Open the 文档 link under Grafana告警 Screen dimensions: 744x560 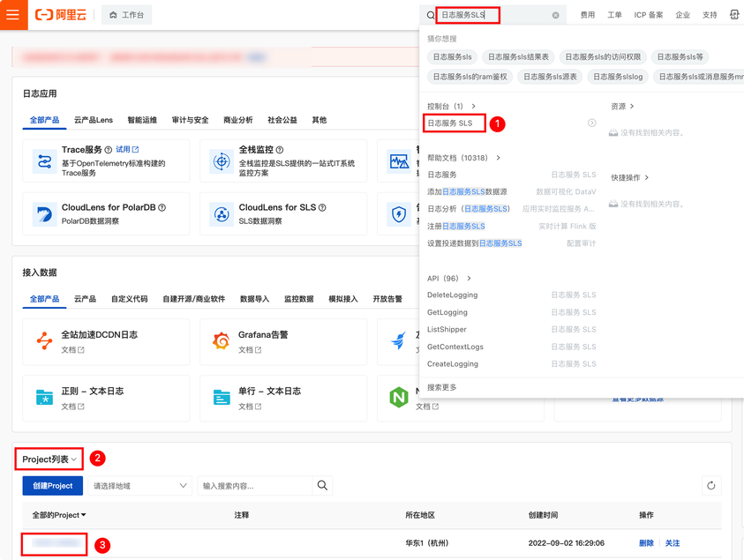point(250,350)
